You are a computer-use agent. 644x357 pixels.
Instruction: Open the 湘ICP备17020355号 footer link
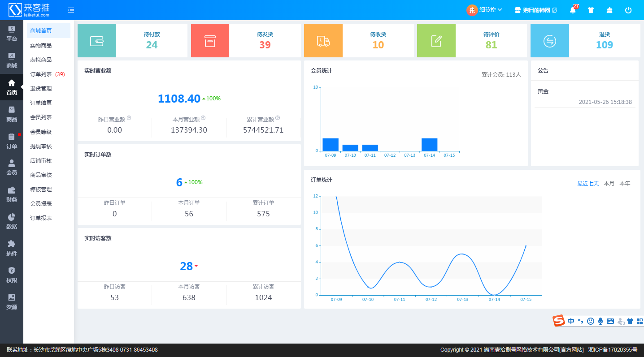click(613, 350)
